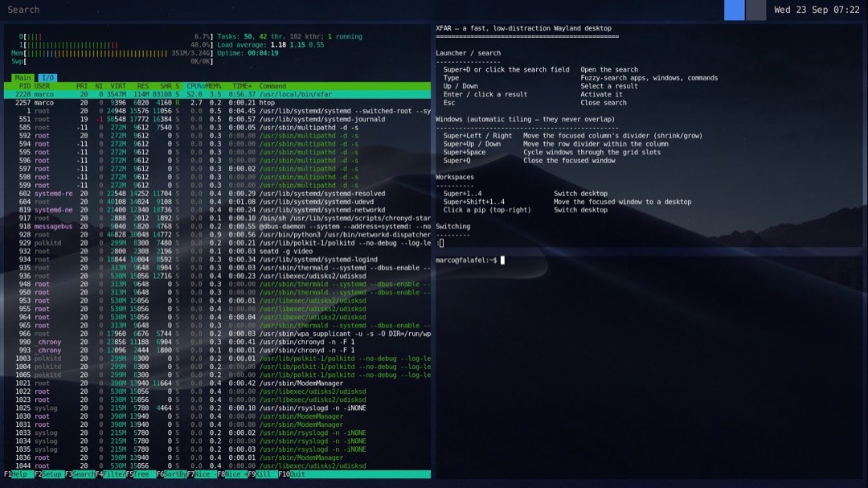Sort by RES column header
868x488 pixels.
[x=143, y=86]
